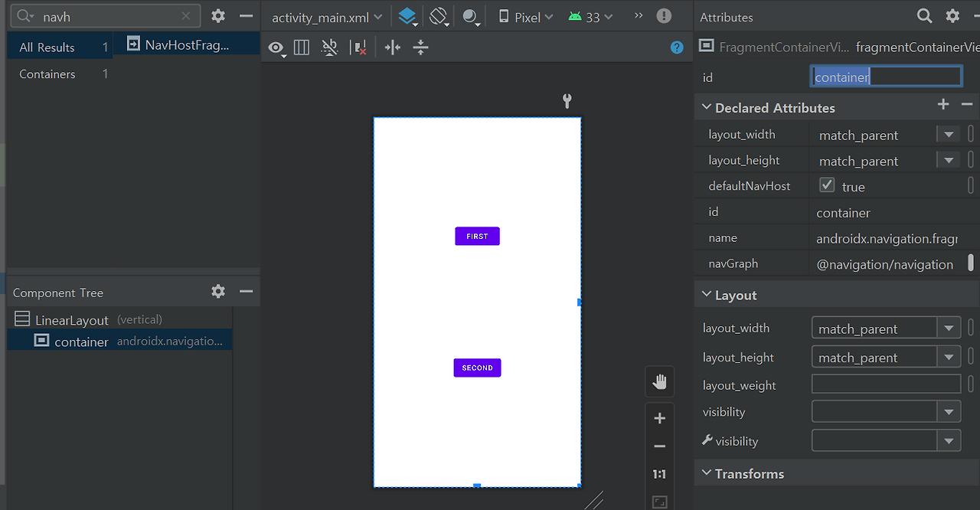Viewport: 980px width, 510px height.
Task: Click the help question mark button
Action: 676,47
